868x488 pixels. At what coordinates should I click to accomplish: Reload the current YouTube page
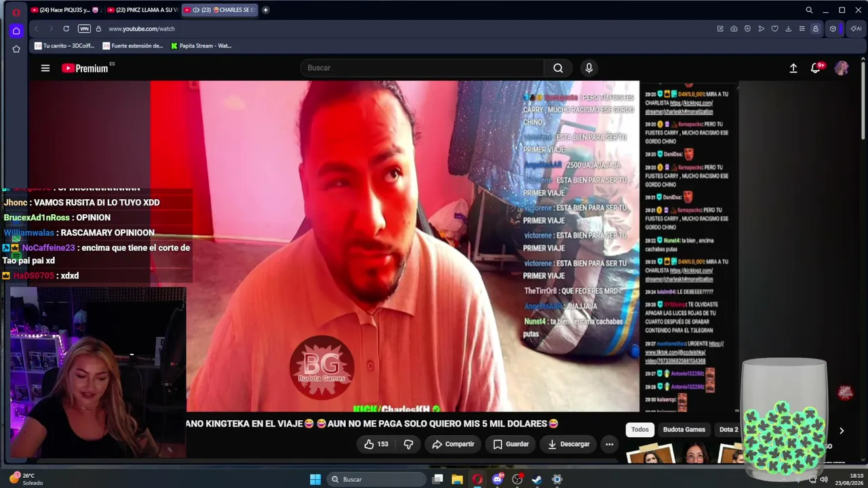point(66,28)
